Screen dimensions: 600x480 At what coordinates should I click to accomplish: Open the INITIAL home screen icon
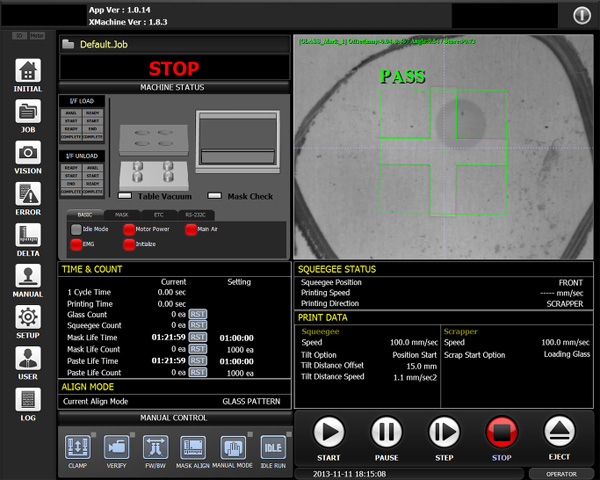tap(28, 70)
